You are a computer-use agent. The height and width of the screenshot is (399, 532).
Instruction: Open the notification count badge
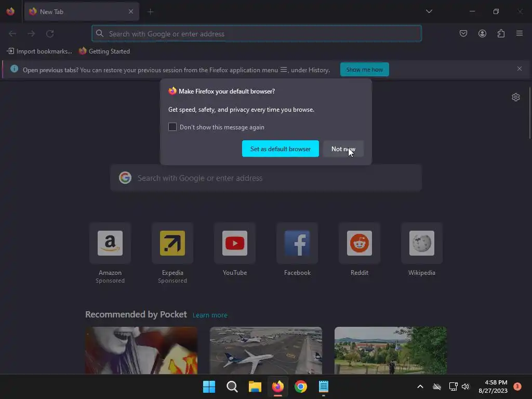(517, 386)
